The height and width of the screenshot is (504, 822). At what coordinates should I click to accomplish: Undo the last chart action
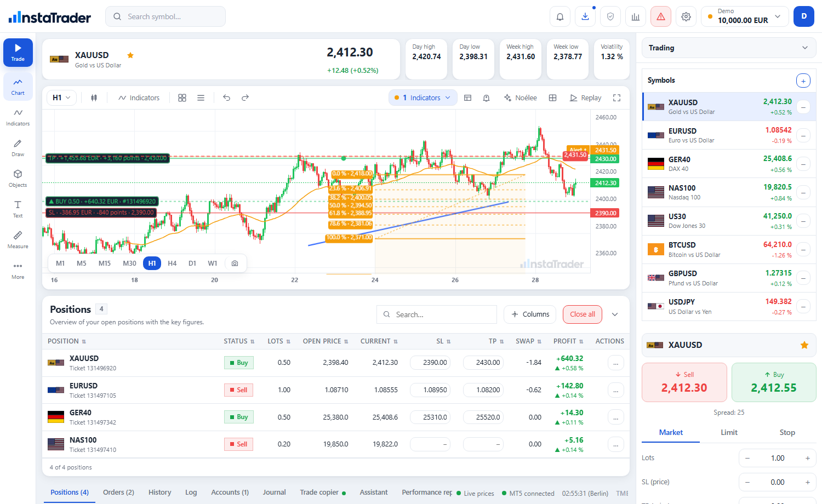[x=226, y=98]
